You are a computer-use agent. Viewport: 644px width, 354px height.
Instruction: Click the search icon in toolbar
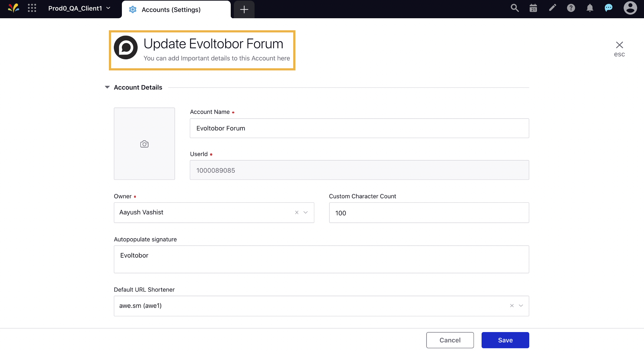[514, 8]
